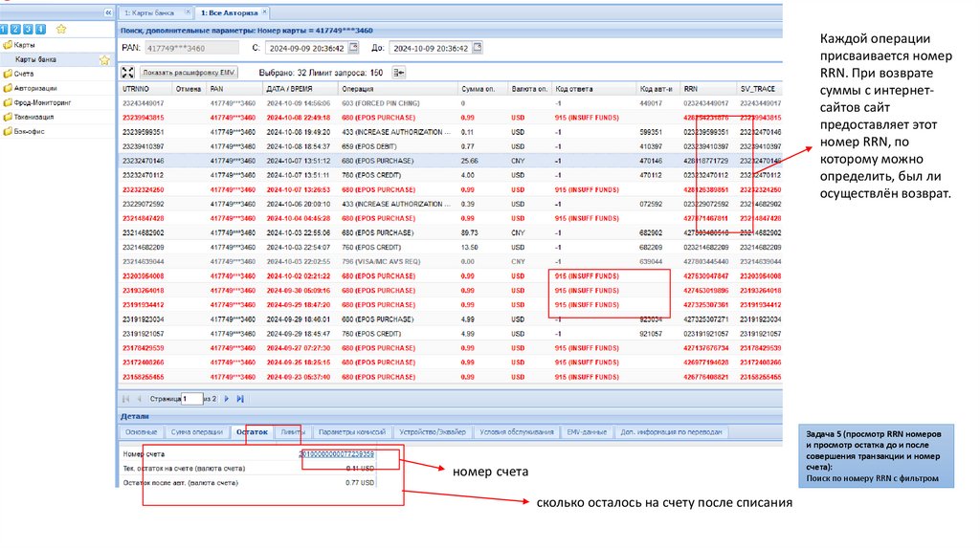Expand the Счета folder in sidebar
This screenshot has height=549, width=980.
tap(24, 73)
